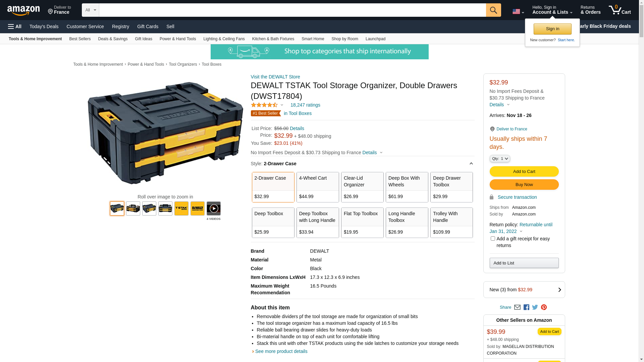Image resolution: width=644 pixels, height=362 pixels.
Task: Share via Pinterest icon
Action: [544, 307]
